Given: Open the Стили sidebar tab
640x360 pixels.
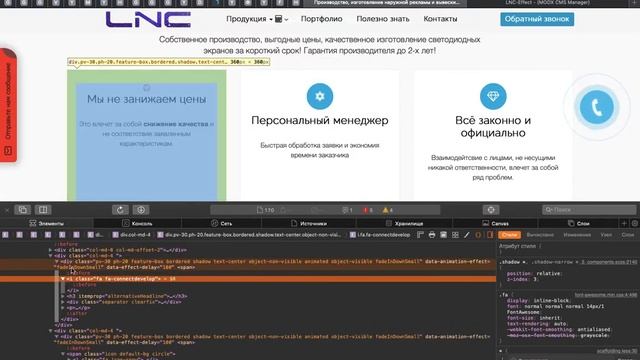Looking at the screenshot, I should coord(509,235).
